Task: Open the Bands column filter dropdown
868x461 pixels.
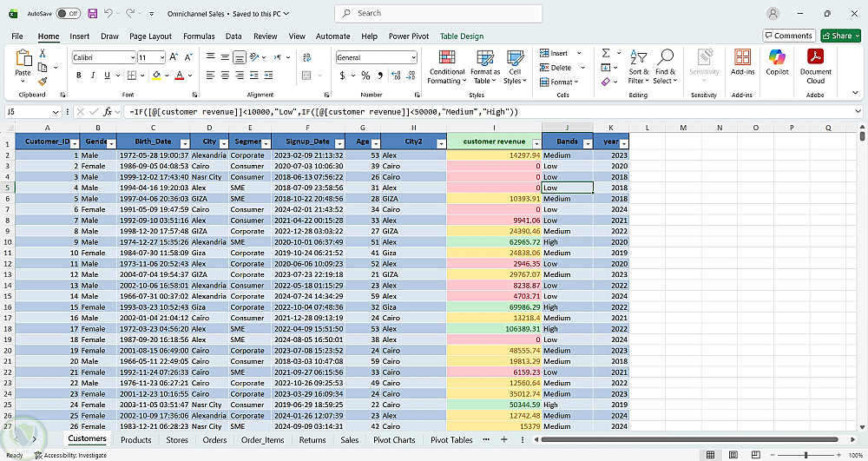Action: tap(587, 142)
